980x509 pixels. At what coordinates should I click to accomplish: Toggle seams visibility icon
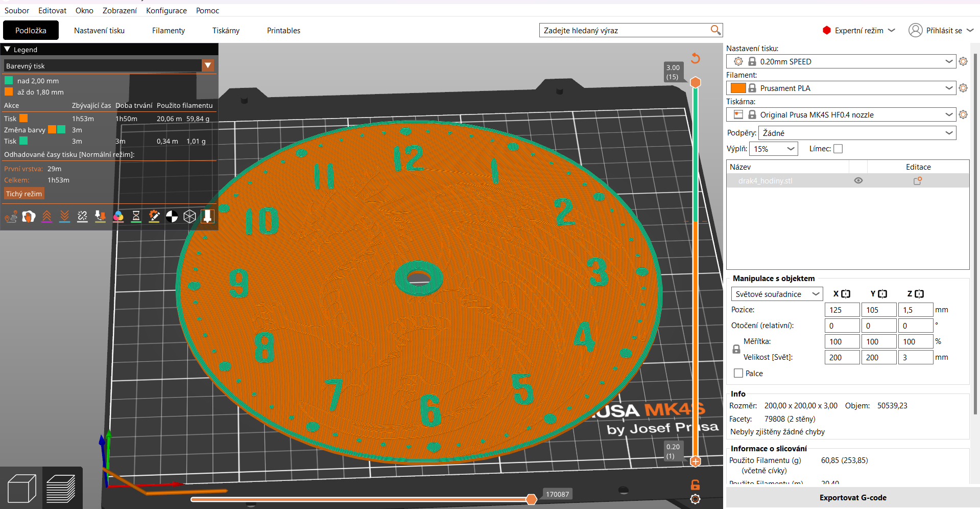tap(82, 217)
